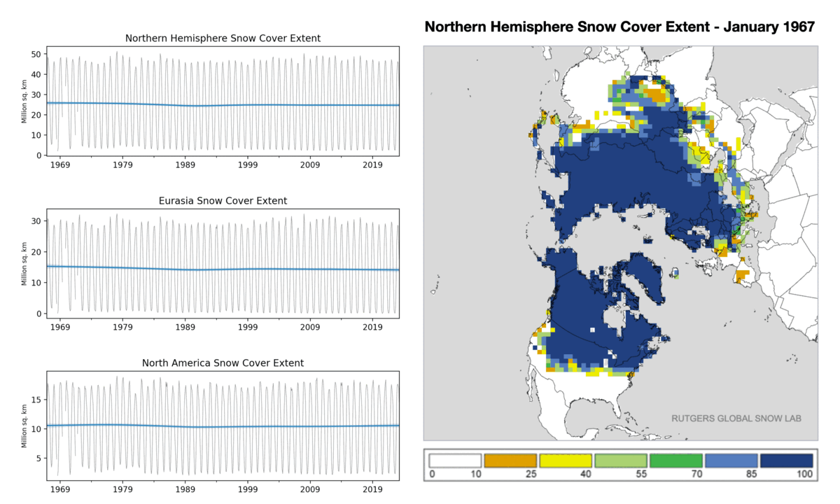The width and height of the screenshot is (840, 504).
Task: Click '1969' on the Northern Hemisphere chart axis
Action: pos(60,164)
